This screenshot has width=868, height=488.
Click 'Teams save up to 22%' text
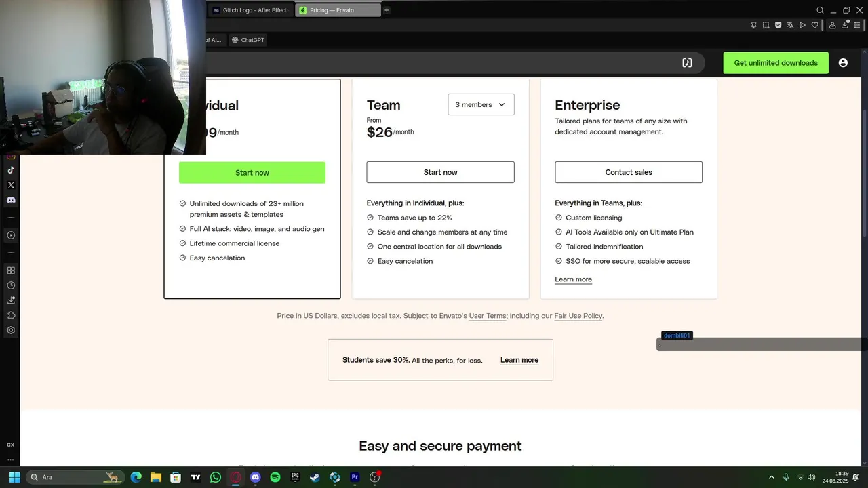pyautogui.click(x=414, y=218)
